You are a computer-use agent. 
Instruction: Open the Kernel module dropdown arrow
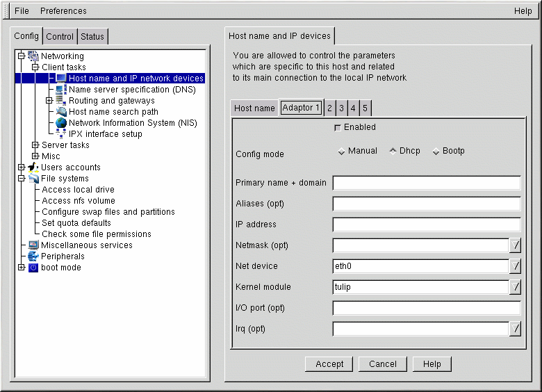click(515, 287)
